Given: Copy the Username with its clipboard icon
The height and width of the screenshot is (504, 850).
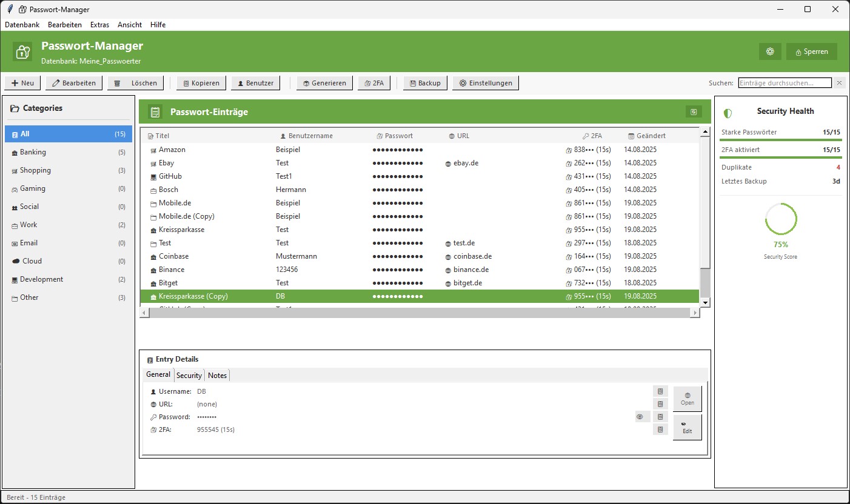Looking at the screenshot, I should 660,391.
